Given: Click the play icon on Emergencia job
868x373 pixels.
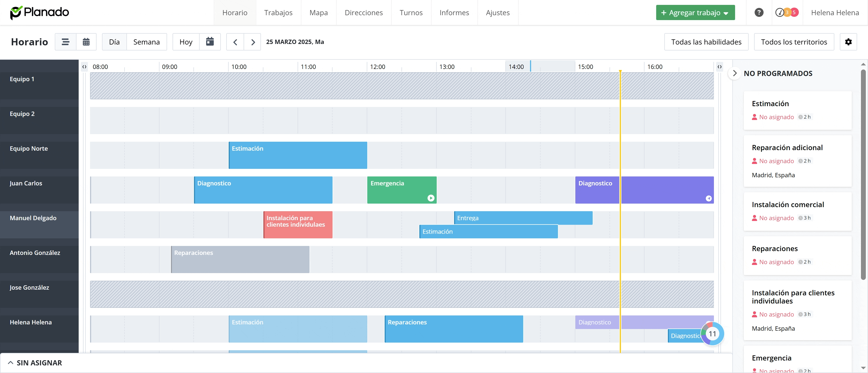Looking at the screenshot, I should click(x=431, y=198).
